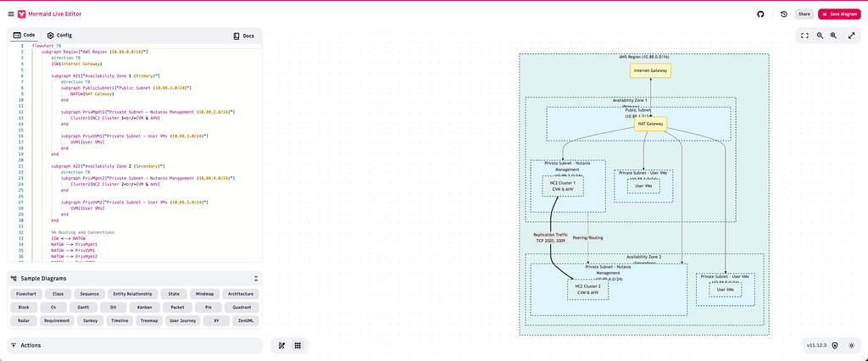
Task: Load the C4 sample diagram
Action: [53, 308]
